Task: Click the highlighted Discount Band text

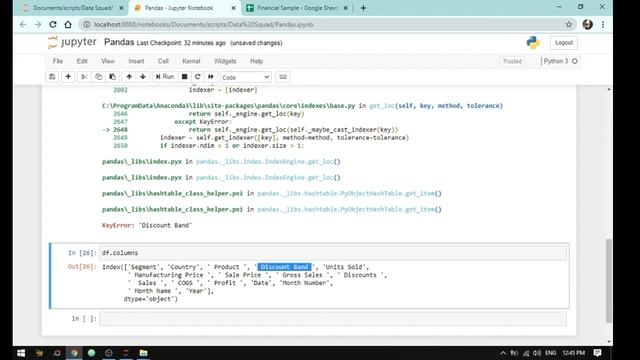Action: 284,267
